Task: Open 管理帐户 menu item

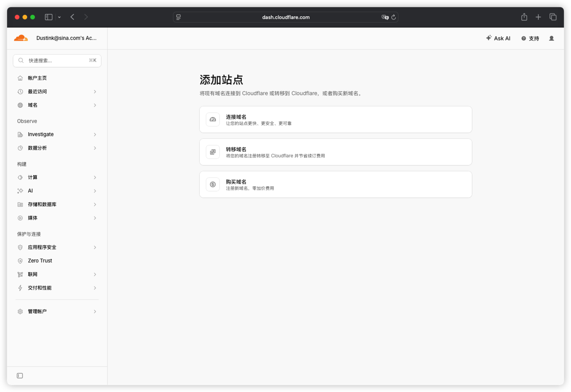Action: coord(57,312)
